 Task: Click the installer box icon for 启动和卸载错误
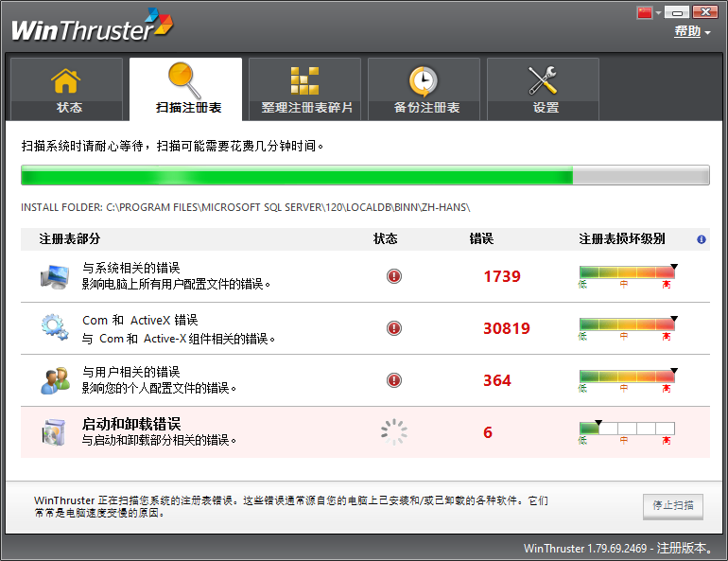(x=54, y=432)
